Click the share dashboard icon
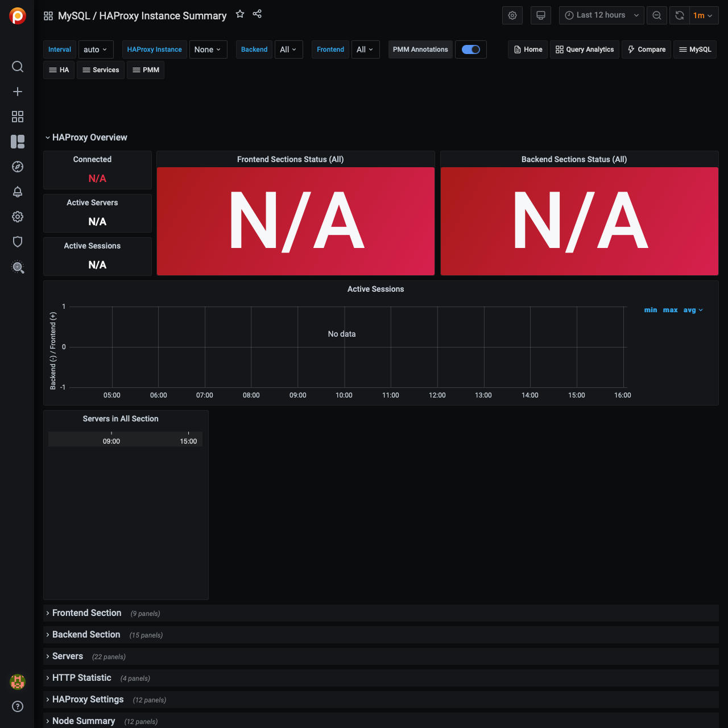The height and width of the screenshot is (728, 728). coord(257,14)
